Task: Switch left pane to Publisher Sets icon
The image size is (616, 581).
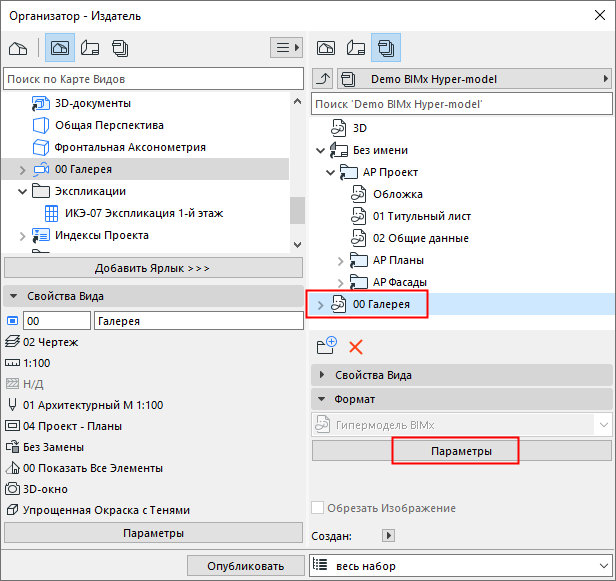Action: pyautogui.click(x=120, y=48)
